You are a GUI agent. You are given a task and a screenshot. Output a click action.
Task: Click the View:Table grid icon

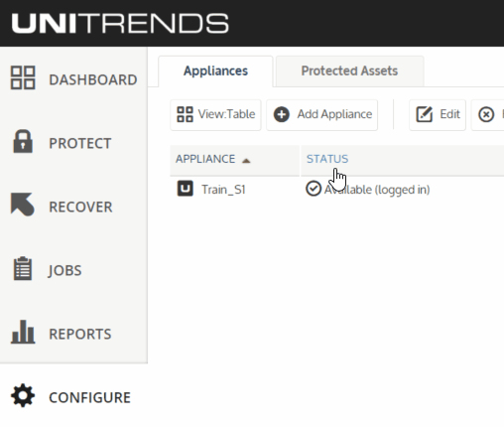coord(185,114)
